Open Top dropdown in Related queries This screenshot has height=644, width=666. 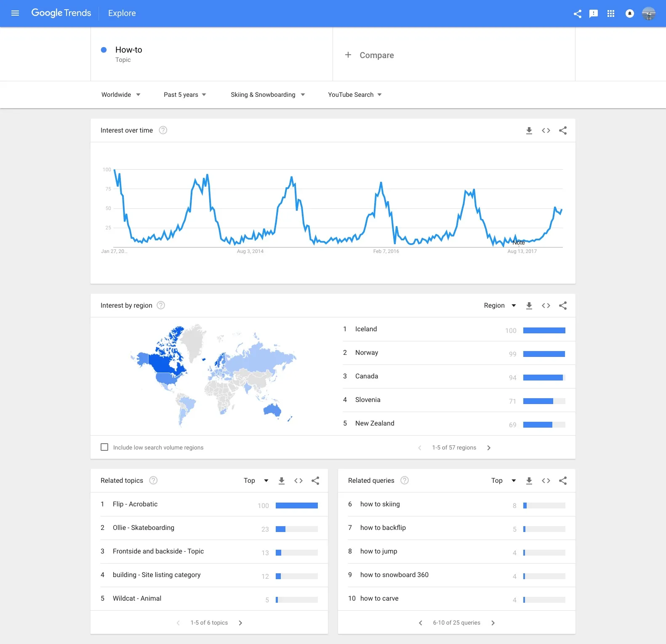504,481
